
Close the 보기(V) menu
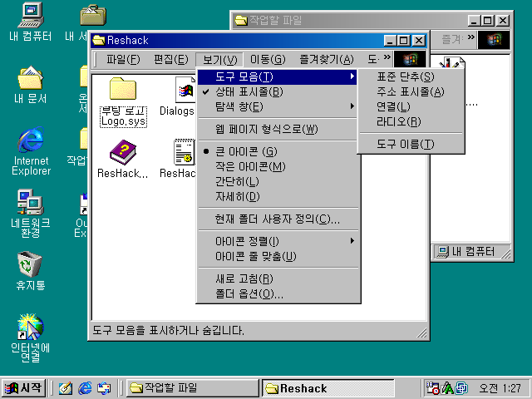click(219, 60)
